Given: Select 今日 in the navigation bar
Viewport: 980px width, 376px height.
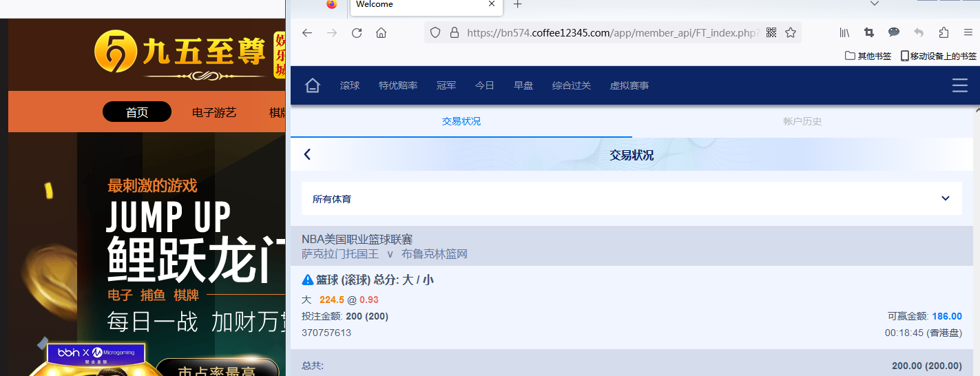Looking at the screenshot, I should coord(485,85).
